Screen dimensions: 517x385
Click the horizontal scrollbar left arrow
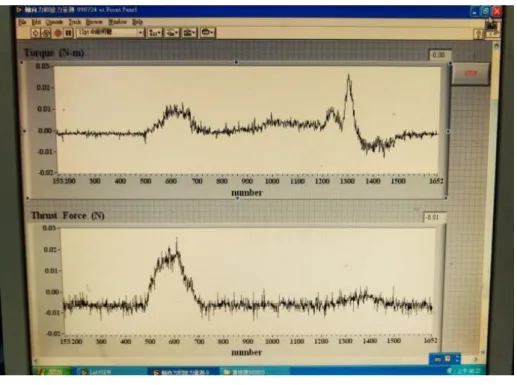(36, 360)
